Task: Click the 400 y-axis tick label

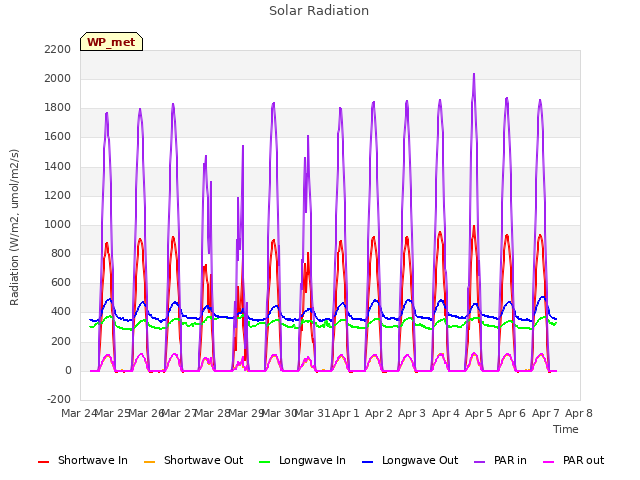Action: pyautogui.click(x=60, y=312)
